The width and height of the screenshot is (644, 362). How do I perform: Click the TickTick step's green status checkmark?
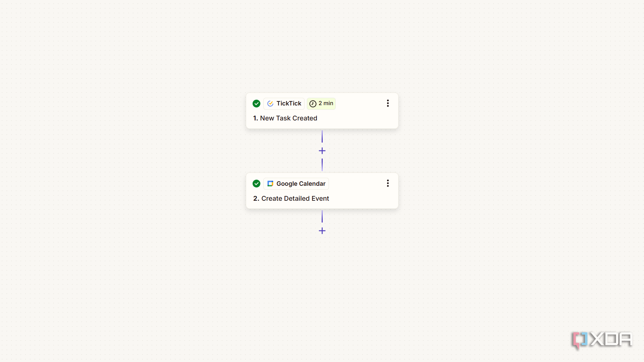coord(257,103)
